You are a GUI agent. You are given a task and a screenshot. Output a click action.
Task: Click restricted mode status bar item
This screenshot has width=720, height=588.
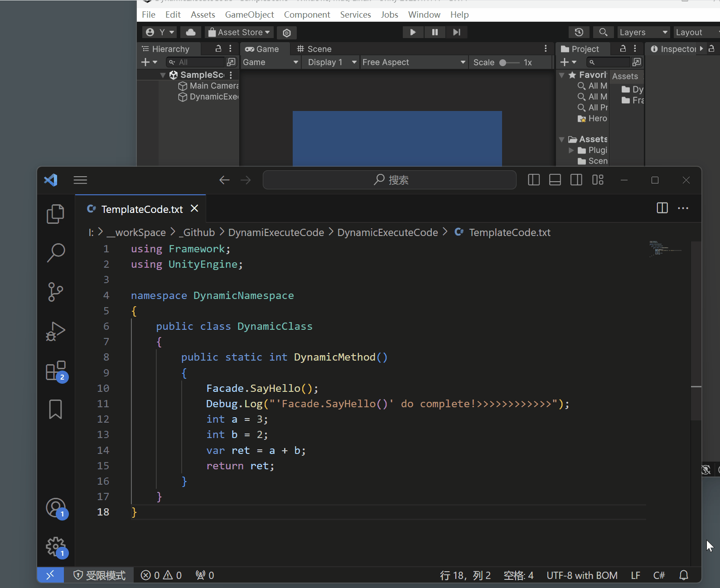tap(99, 575)
